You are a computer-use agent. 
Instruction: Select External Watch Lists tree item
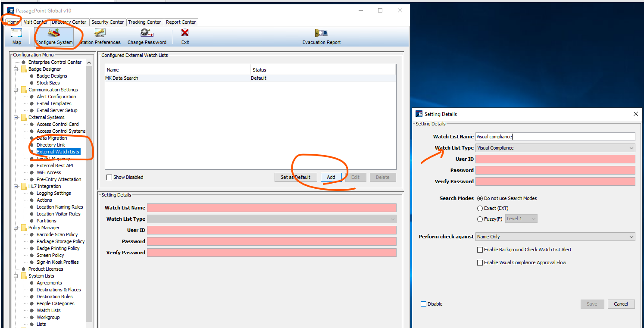click(x=58, y=152)
